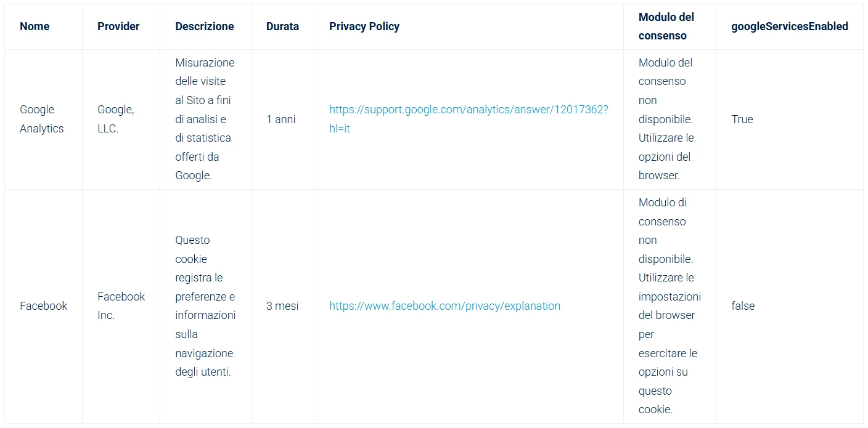This screenshot has height=428, width=868.
Task: Select Facebook consent module text
Action: [x=669, y=306]
